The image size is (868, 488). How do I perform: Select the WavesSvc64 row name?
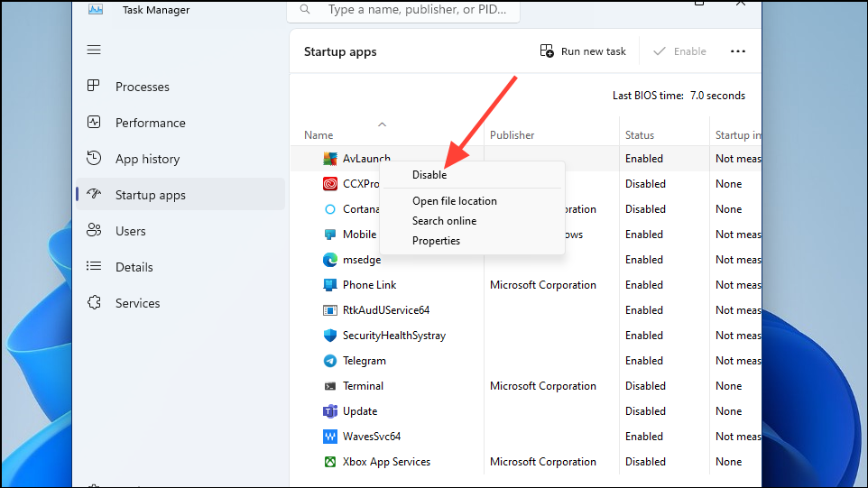click(x=372, y=437)
